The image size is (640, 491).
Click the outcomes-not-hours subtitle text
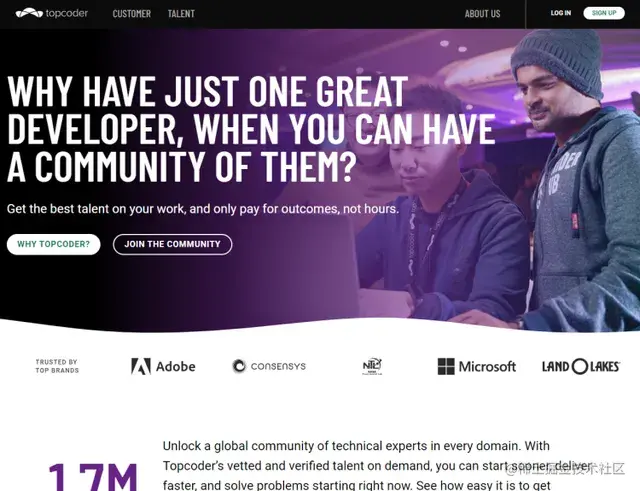pos(203,209)
